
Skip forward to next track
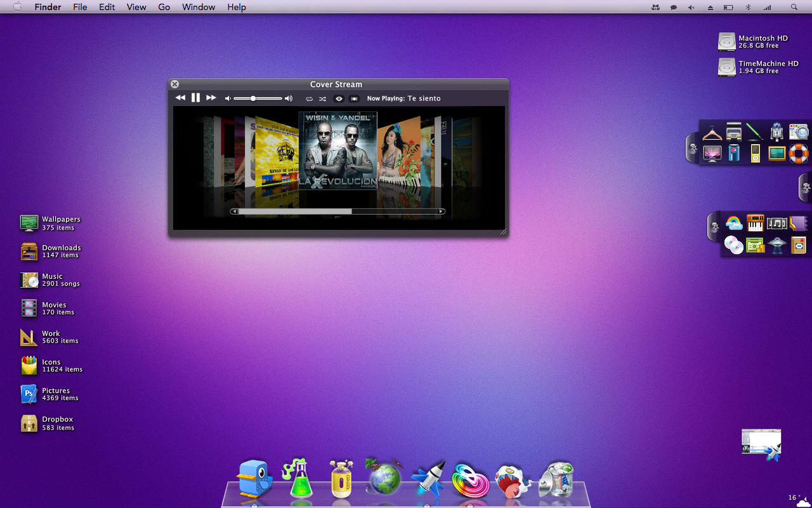click(x=211, y=98)
